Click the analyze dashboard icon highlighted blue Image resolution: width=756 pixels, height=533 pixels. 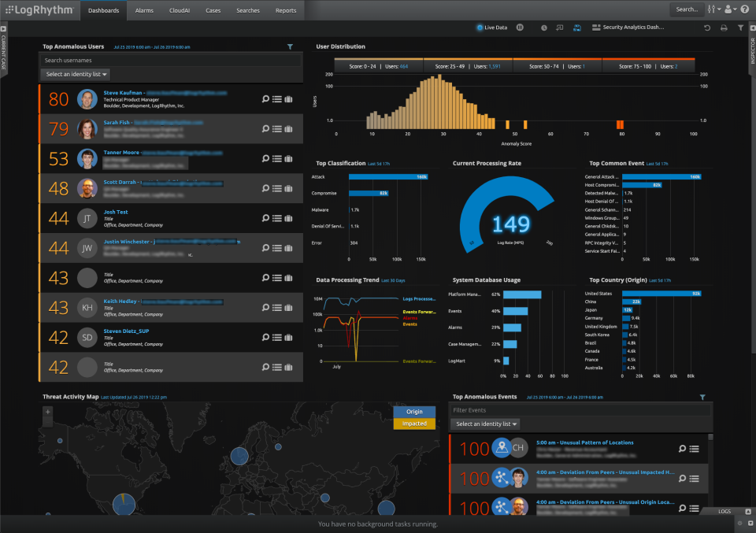(576, 28)
